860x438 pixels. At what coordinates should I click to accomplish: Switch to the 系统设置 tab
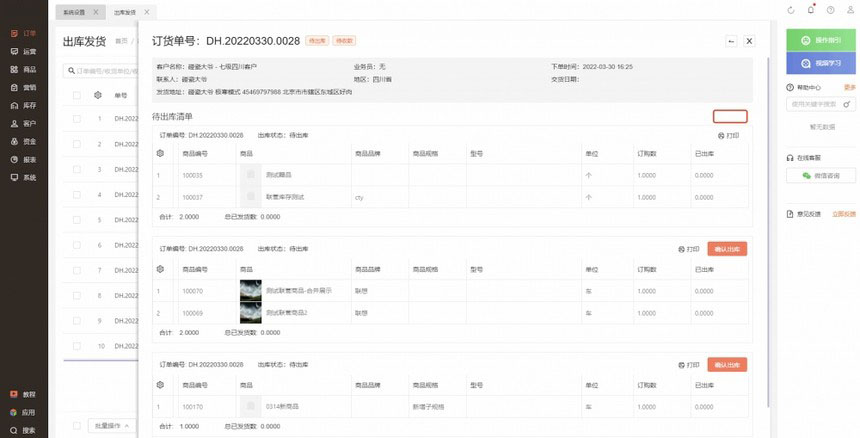click(x=74, y=11)
